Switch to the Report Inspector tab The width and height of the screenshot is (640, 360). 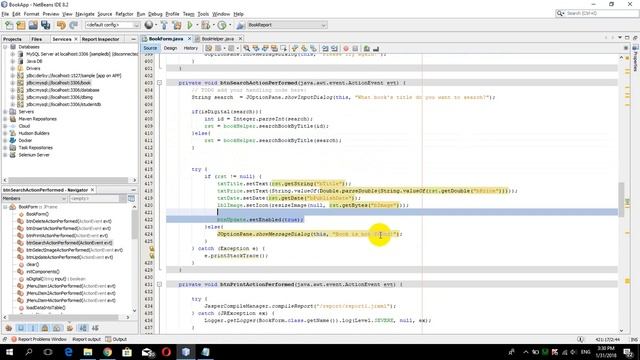point(100,39)
